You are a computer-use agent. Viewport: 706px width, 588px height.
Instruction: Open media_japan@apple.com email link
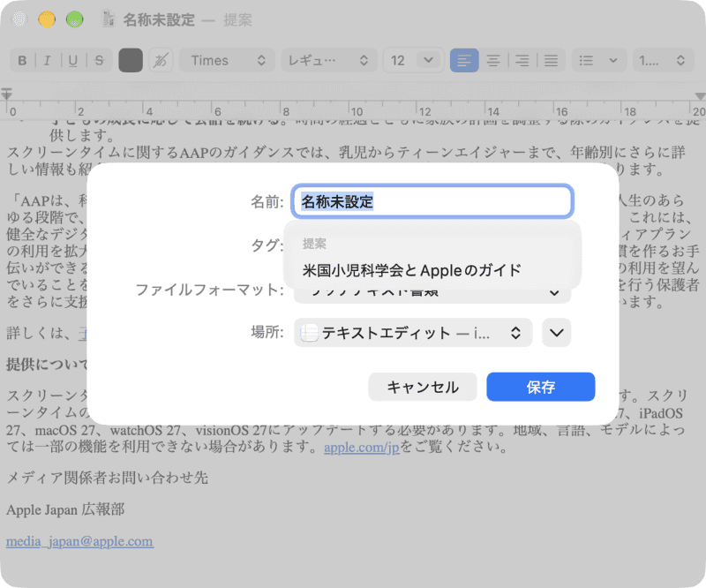tap(79, 541)
